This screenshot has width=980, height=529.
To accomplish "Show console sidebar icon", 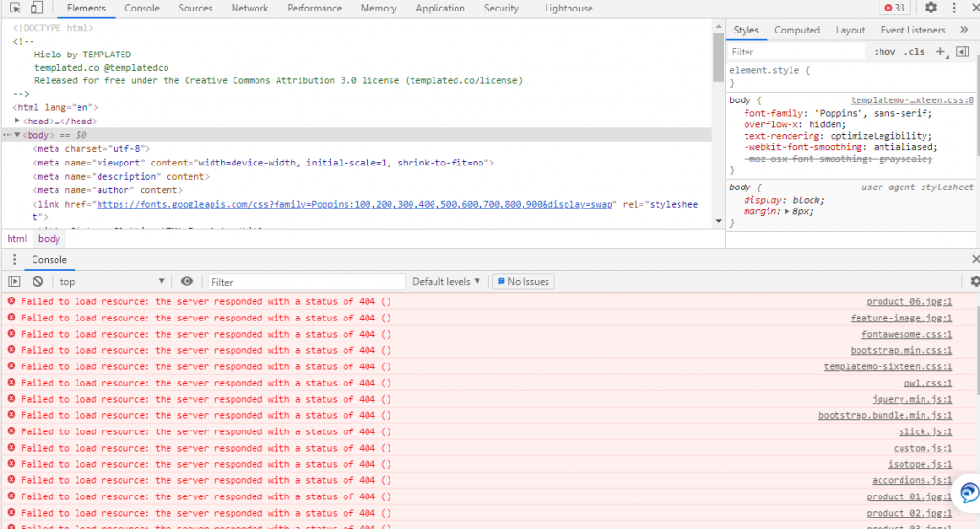I will [x=13, y=281].
